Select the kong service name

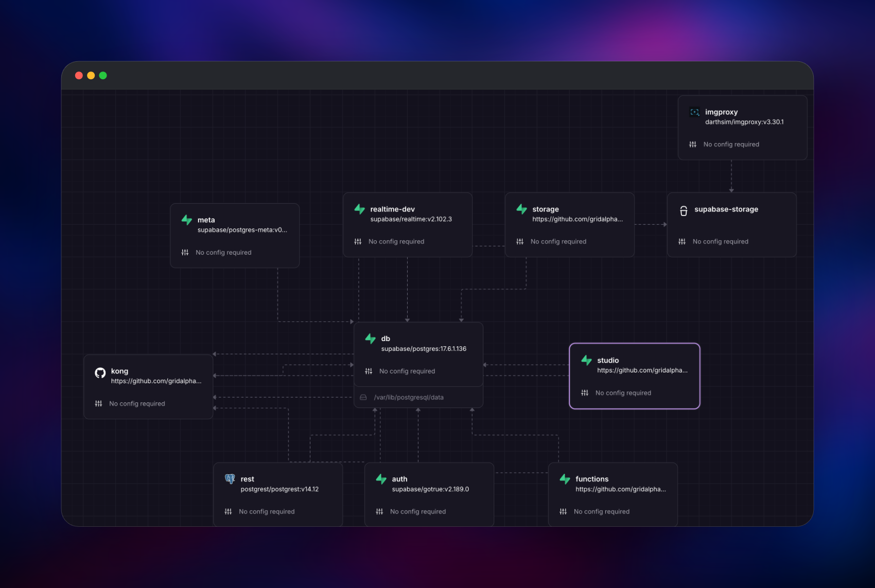pos(119,371)
